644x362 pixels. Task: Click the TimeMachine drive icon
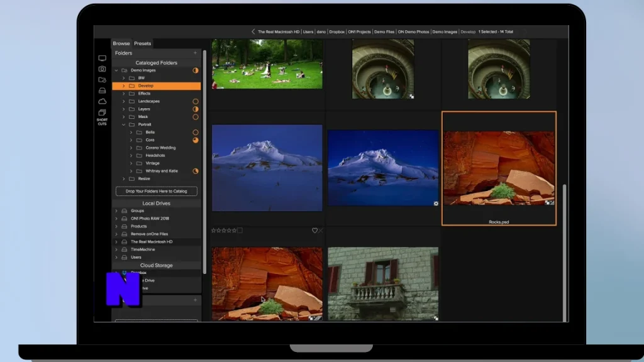[x=124, y=250]
